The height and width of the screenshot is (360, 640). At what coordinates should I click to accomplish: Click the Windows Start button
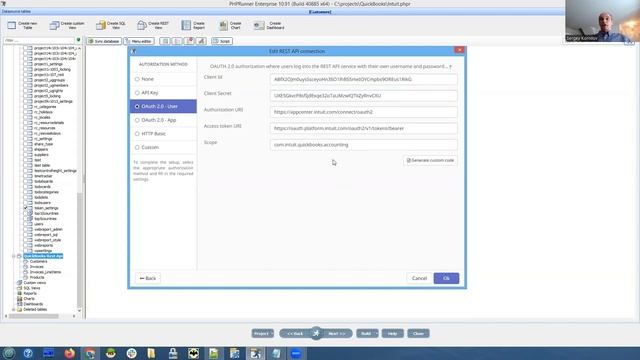coord(9,353)
